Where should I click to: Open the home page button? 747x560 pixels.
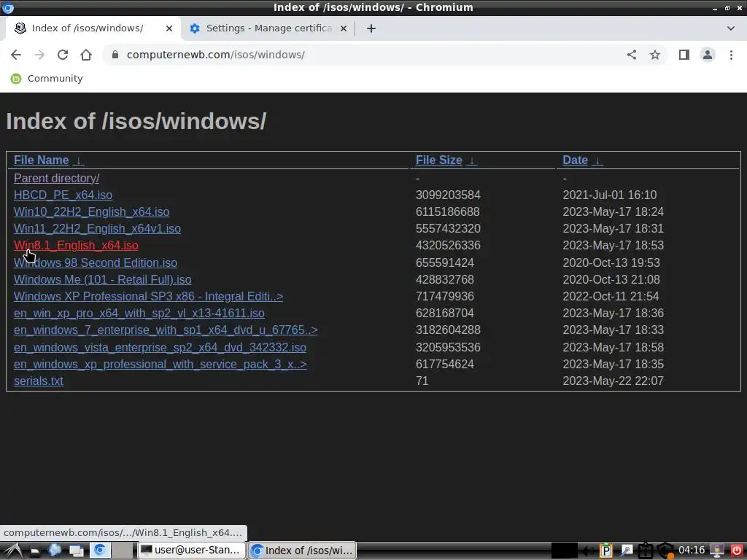[x=86, y=55]
